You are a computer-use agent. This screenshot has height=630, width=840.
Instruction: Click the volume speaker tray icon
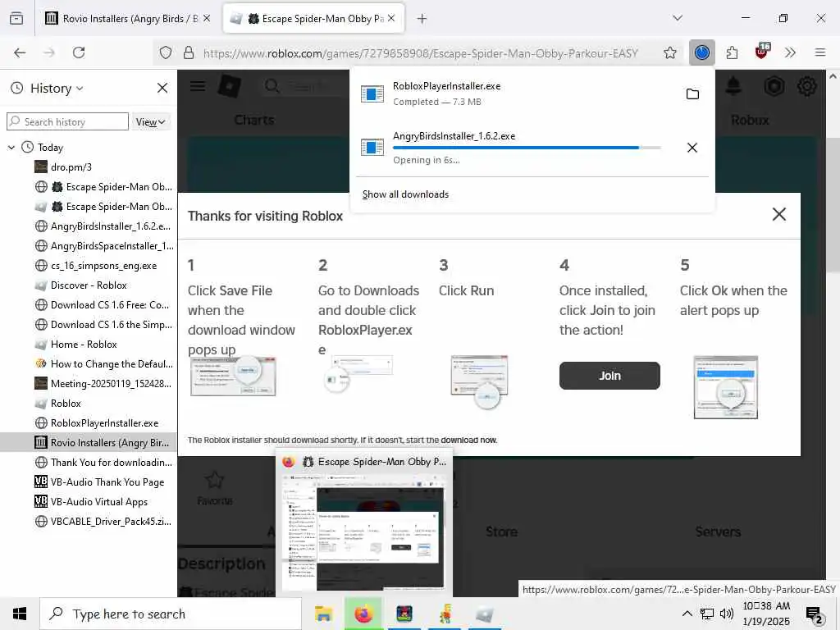point(727,614)
